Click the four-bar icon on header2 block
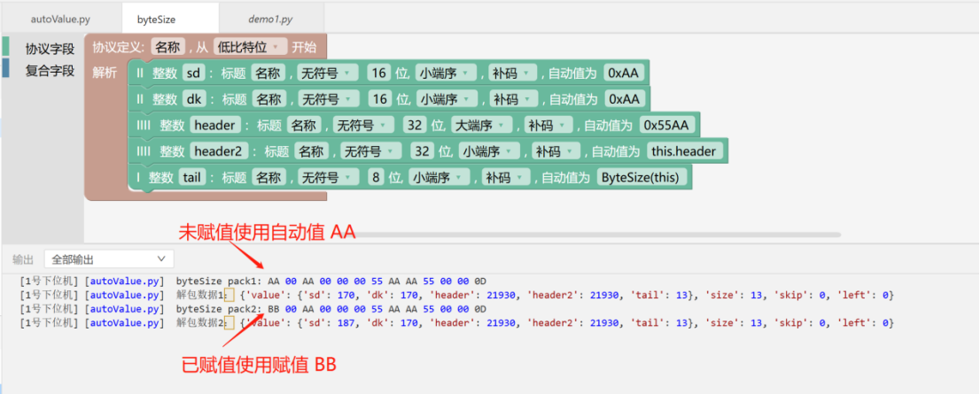The width and height of the screenshot is (980, 394). click(144, 151)
